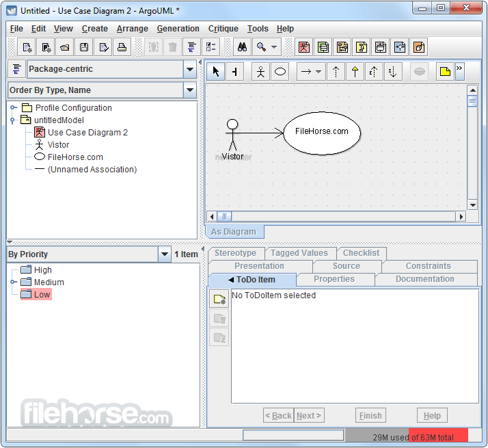Select the yellow Comment note tool
Viewport: 488px width, 448px height.
(x=445, y=72)
